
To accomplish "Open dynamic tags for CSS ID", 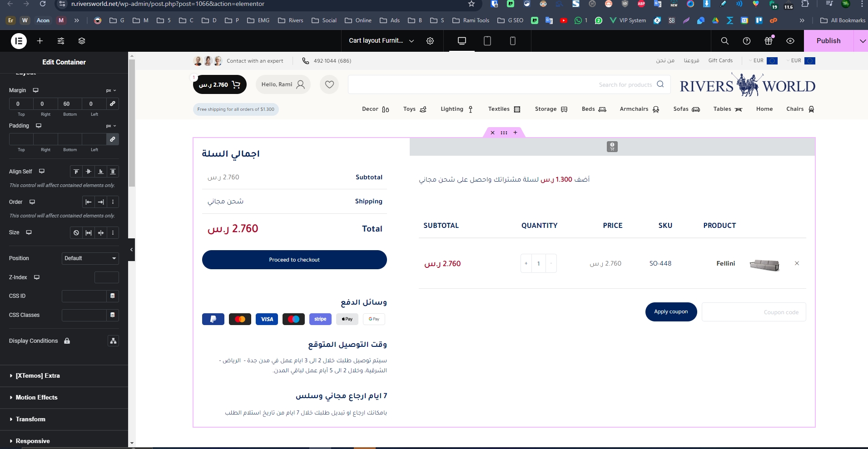I will (x=113, y=296).
